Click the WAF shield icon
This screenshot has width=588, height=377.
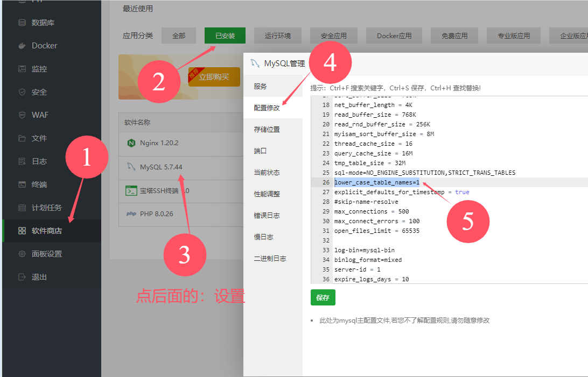point(22,115)
